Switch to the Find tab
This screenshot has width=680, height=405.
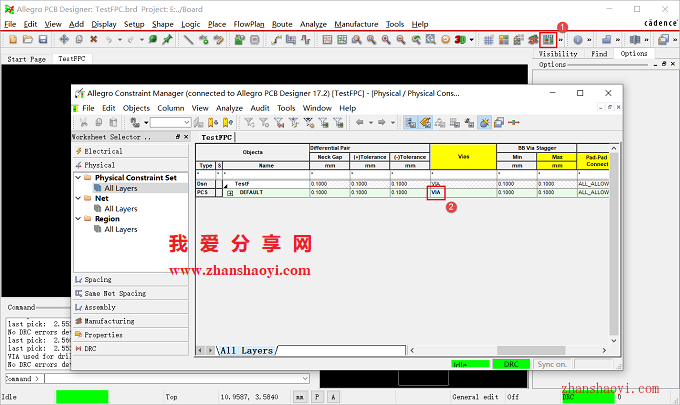pyautogui.click(x=599, y=54)
